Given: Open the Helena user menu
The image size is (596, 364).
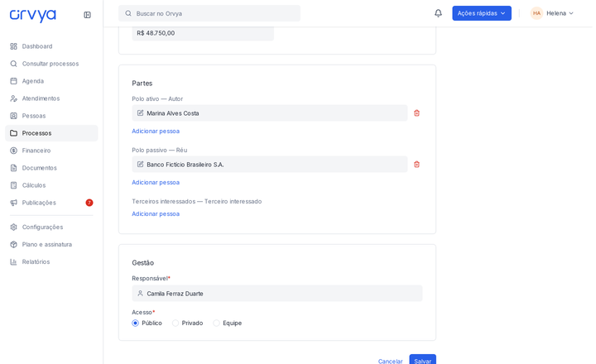Looking at the screenshot, I should coord(552,13).
